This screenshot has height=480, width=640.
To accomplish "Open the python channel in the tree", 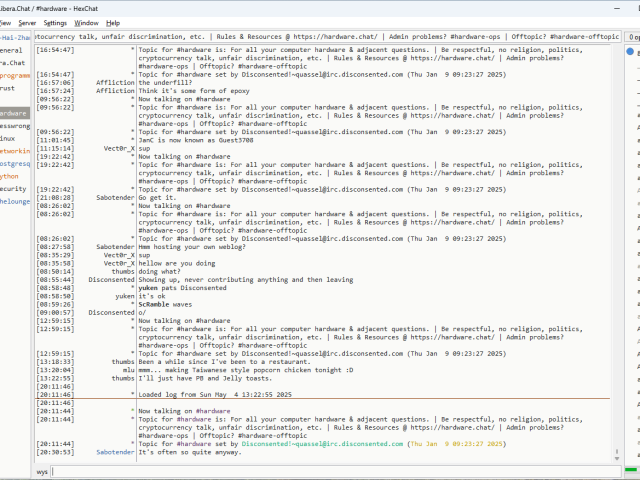I will click(x=12, y=176).
